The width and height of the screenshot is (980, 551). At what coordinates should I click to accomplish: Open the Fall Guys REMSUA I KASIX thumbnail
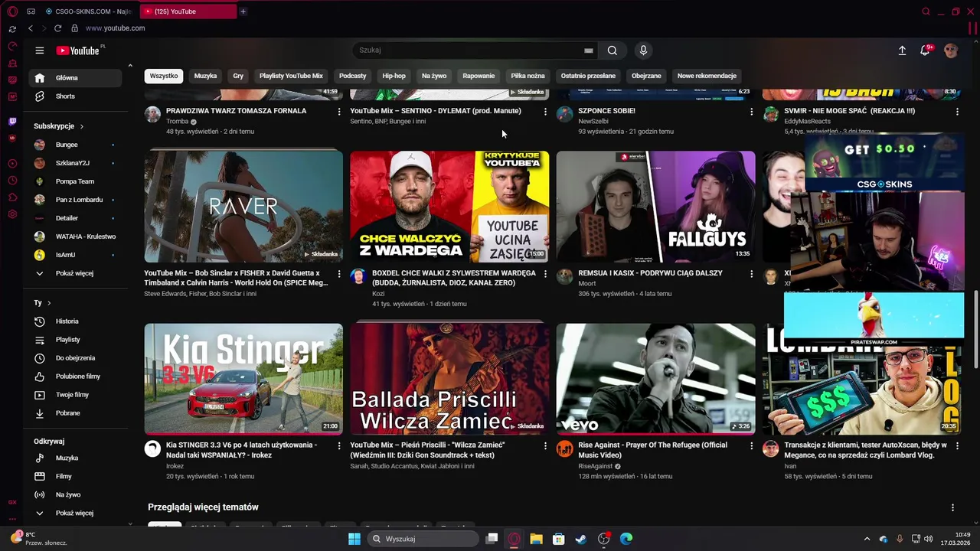655,207
